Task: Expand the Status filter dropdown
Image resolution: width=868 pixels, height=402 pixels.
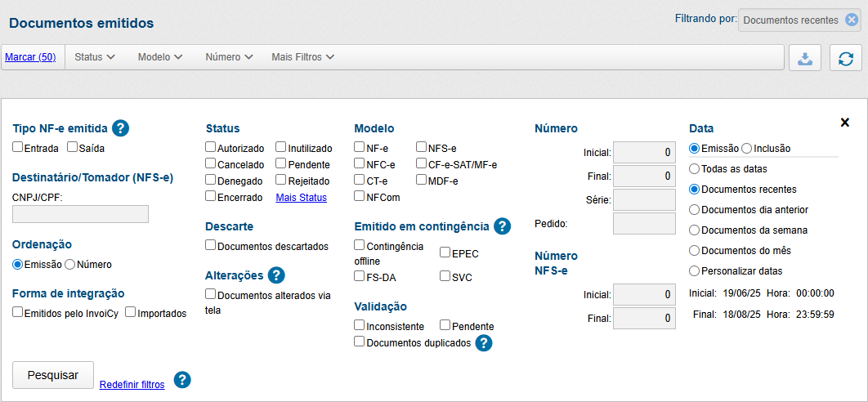Action: point(94,57)
